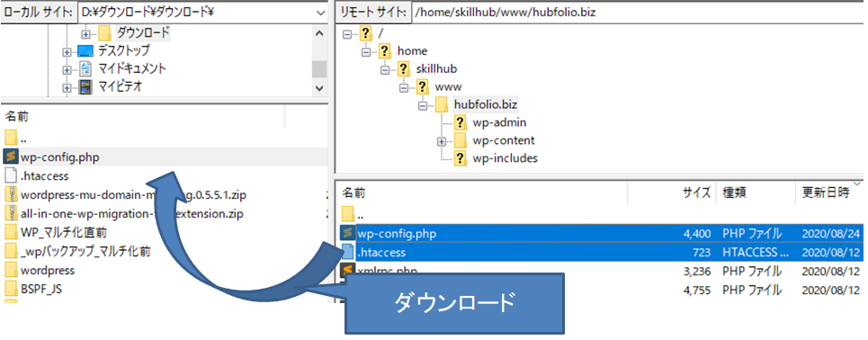Select wp-admin in remote tree
This screenshot has width=868, height=340.
499,122
